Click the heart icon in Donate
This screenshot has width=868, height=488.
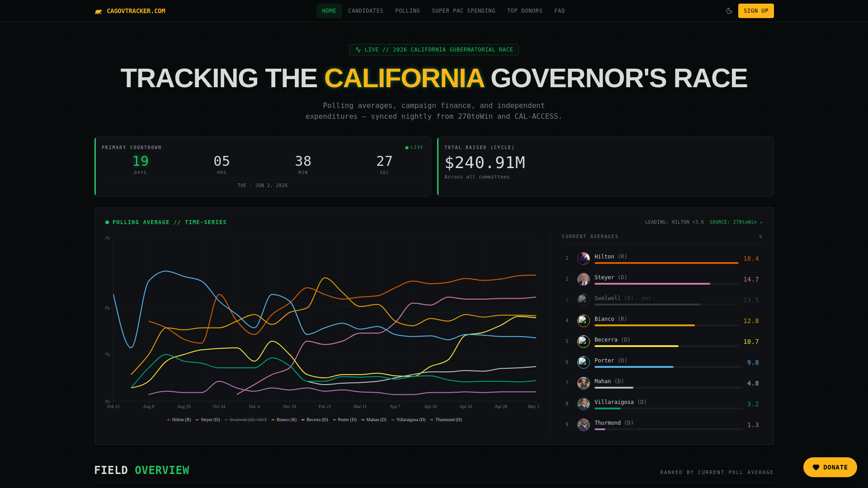[x=816, y=467]
